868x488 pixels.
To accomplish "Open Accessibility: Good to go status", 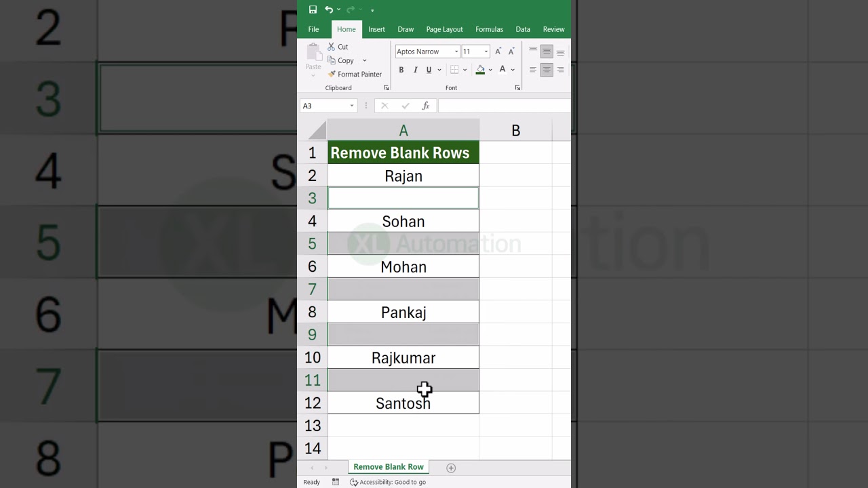I will (388, 482).
